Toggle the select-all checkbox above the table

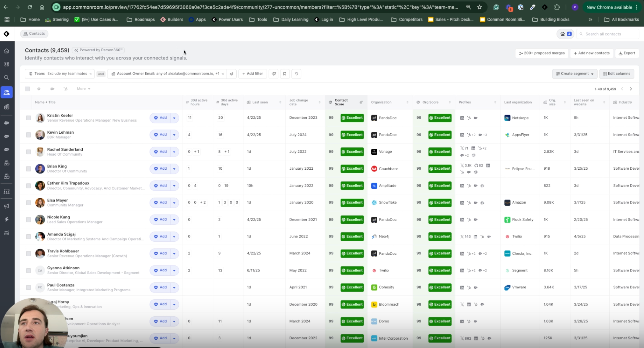(27, 89)
